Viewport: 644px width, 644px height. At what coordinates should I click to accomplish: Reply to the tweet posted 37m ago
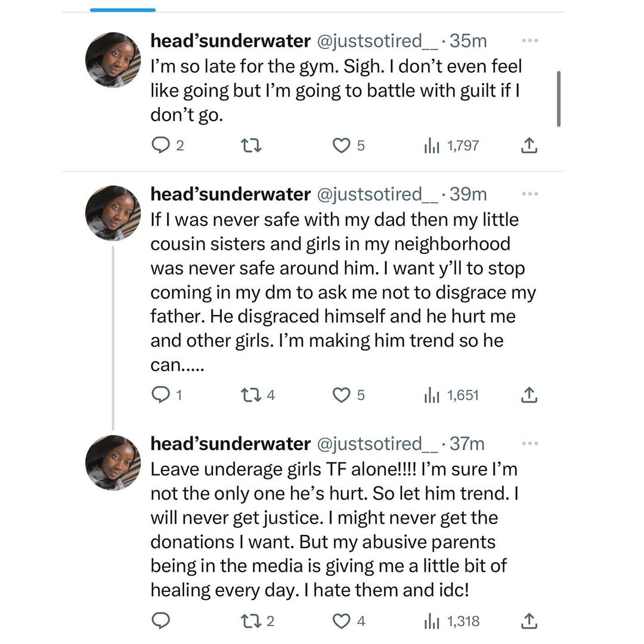pos(160,621)
